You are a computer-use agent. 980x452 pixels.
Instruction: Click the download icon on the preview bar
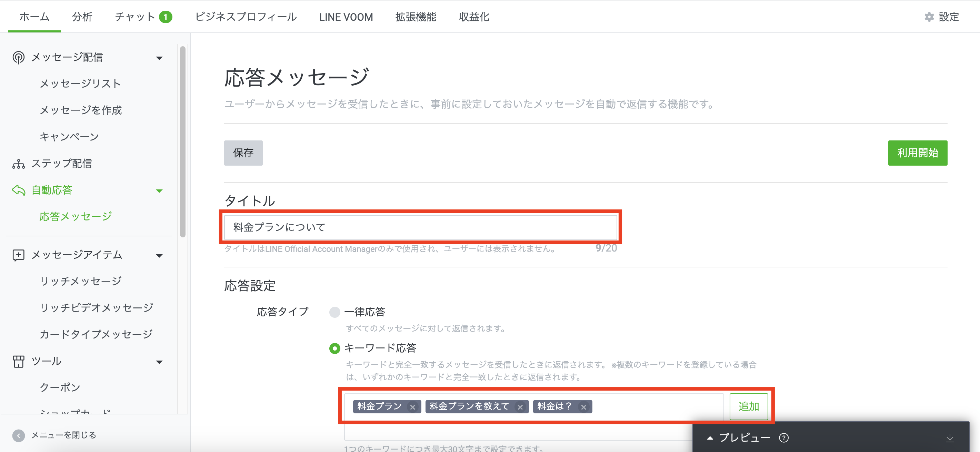[951, 438]
